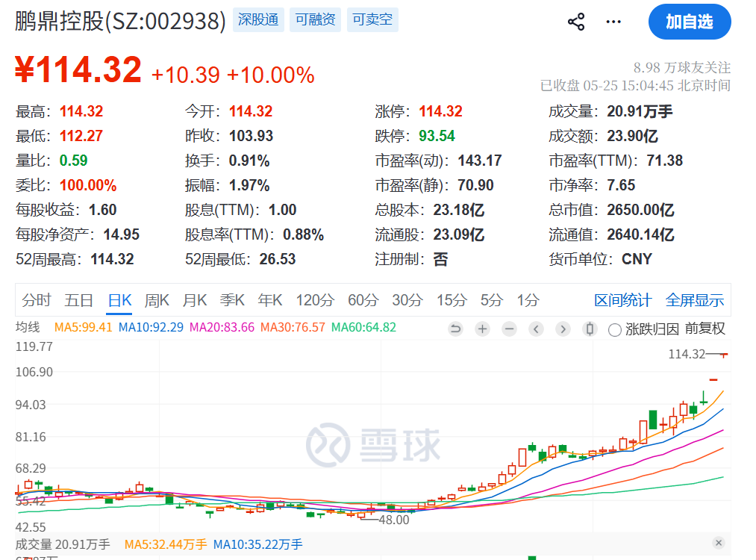Image resolution: width=756 pixels, height=560 pixels.
Task: Click the volume MA5:32.44万手 label
Action: (166, 544)
